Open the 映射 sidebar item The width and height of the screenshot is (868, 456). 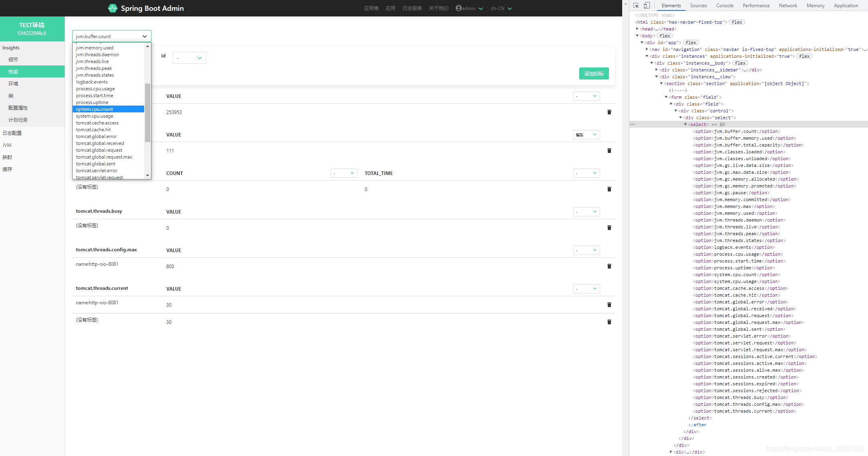[x=32, y=157]
